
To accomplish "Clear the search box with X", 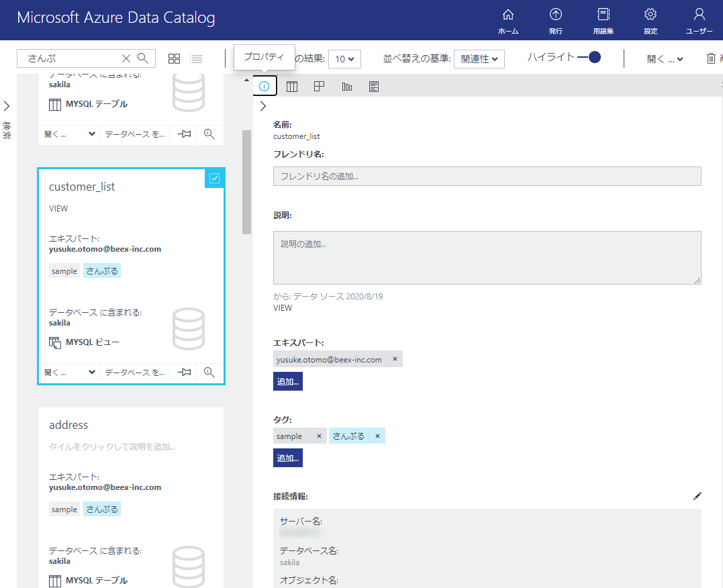I will point(126,58).
